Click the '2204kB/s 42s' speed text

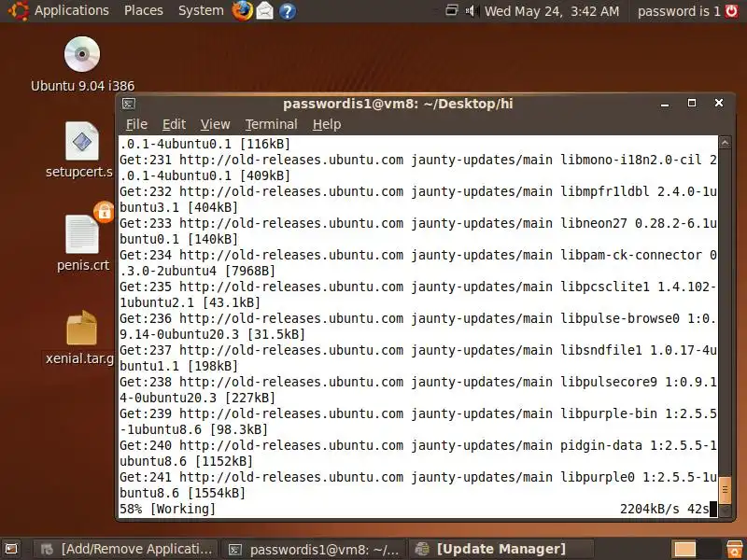pyautogui.click(x=665, y=509)
